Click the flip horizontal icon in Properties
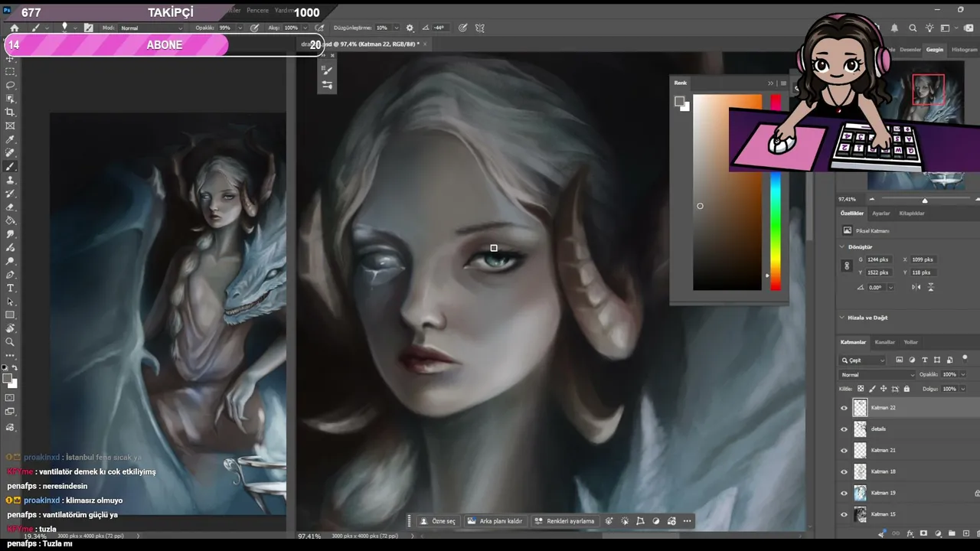 click(x=916, y=287)
